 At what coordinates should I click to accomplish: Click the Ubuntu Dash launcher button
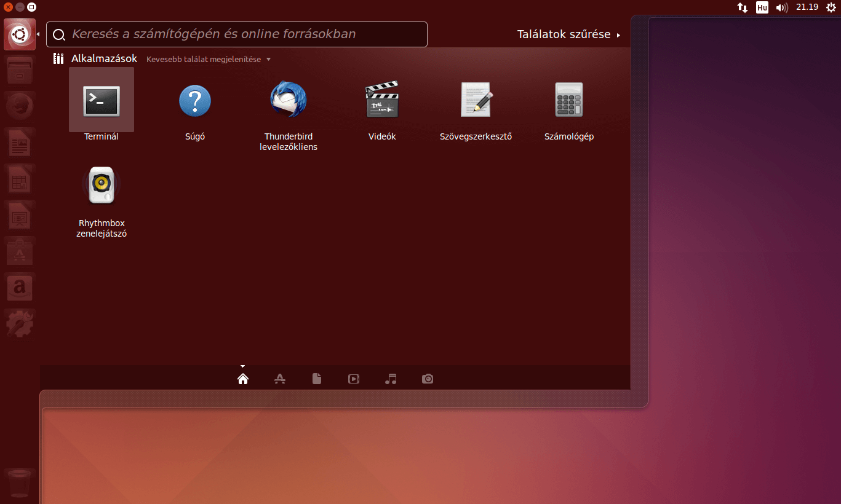pos(20,34)
